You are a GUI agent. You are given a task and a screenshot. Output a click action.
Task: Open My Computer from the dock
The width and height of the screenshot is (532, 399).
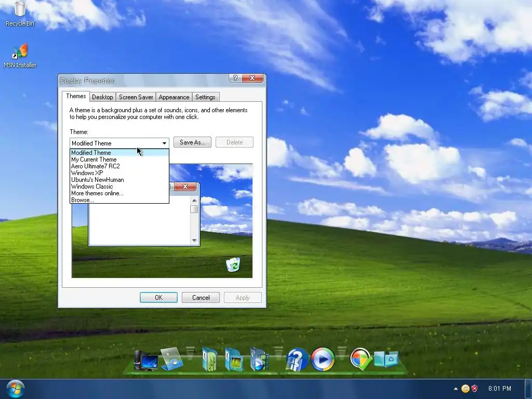pos(145,361)
